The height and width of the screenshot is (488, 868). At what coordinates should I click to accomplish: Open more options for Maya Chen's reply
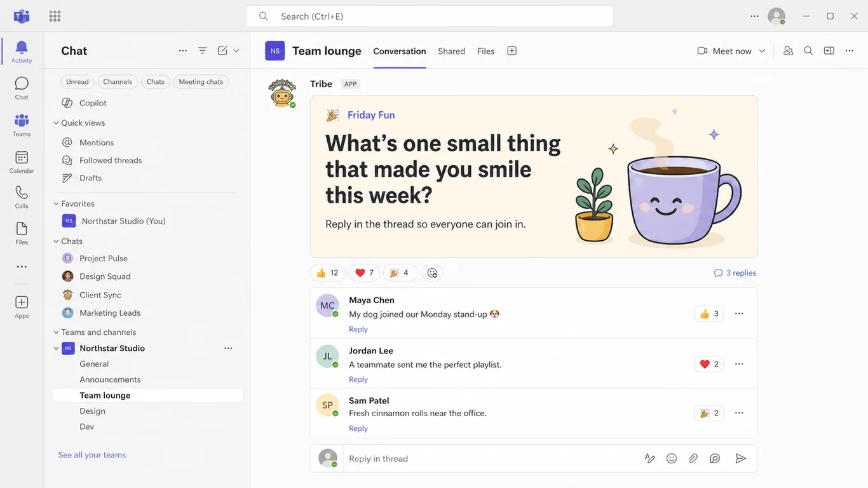pos(739,313)
